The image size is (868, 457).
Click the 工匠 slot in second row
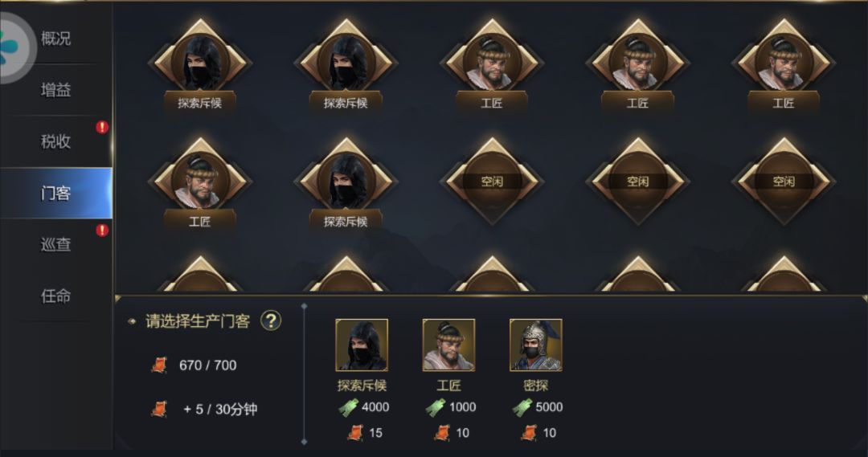coord(200,182)
